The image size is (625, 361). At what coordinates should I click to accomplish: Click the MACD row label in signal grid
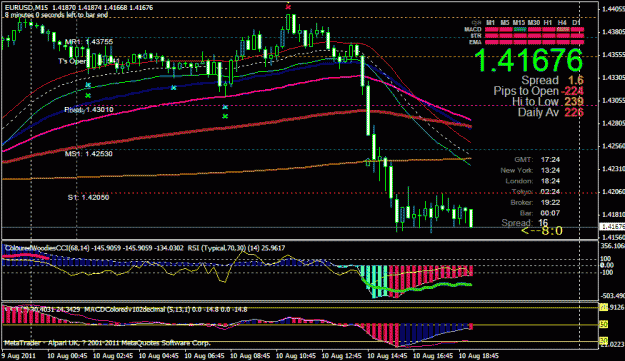coord(473,29)
